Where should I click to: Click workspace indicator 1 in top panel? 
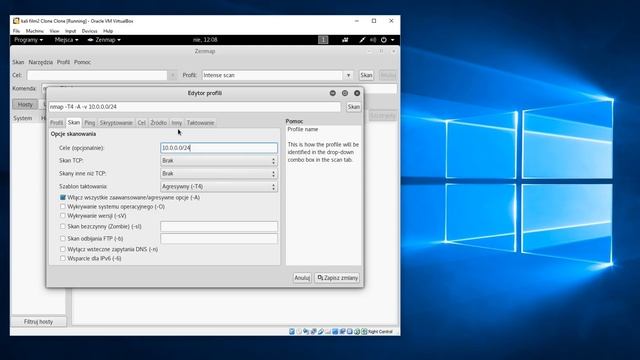coord(323,40)
